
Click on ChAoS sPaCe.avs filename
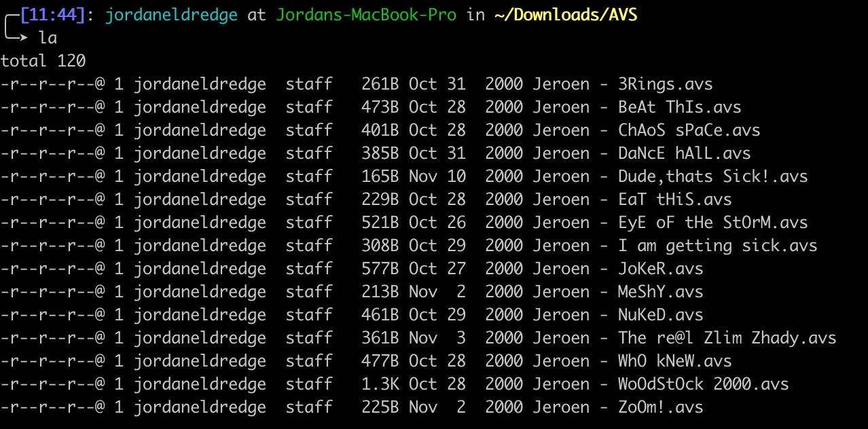[689, 130]
